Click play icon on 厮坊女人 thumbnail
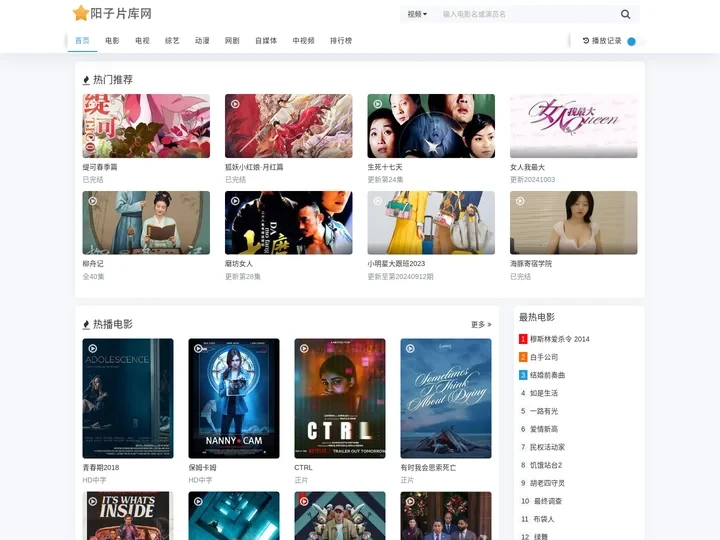The height and width of the screenshot is (540, 720). [x=235, y=201]
